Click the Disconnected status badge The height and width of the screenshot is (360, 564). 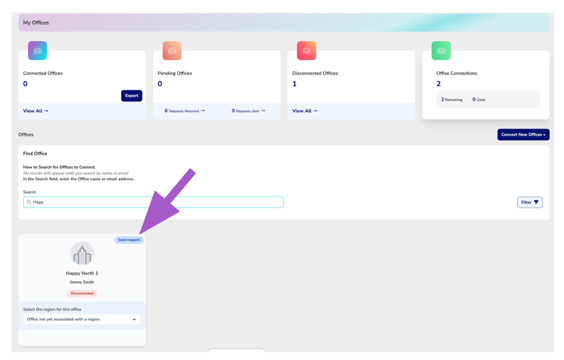click(82, 293)
